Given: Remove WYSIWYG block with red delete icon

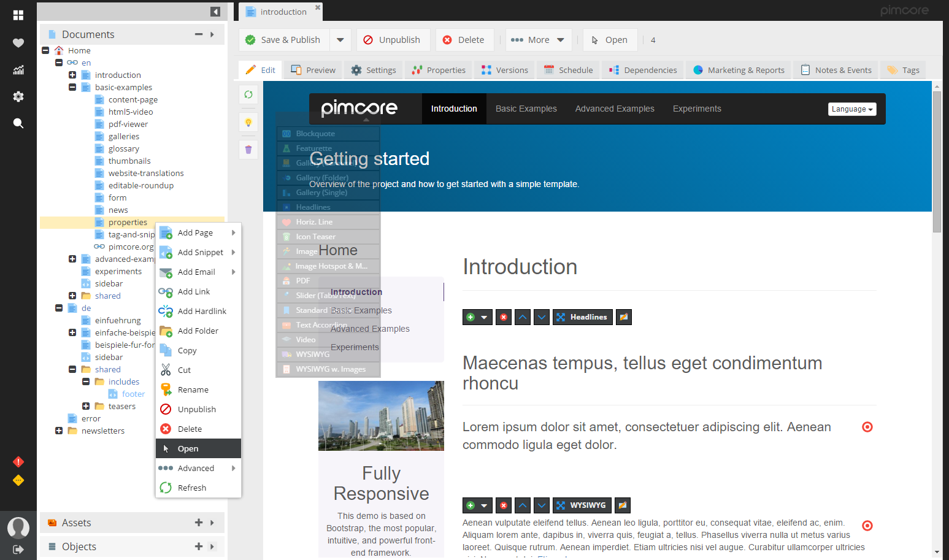Looking at the screenshot, I should pyautogui.click(x=504, y=505).
